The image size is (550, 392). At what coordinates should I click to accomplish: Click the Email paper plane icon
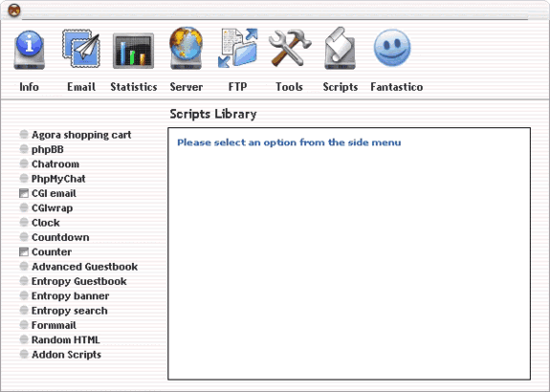pos(81,49)
